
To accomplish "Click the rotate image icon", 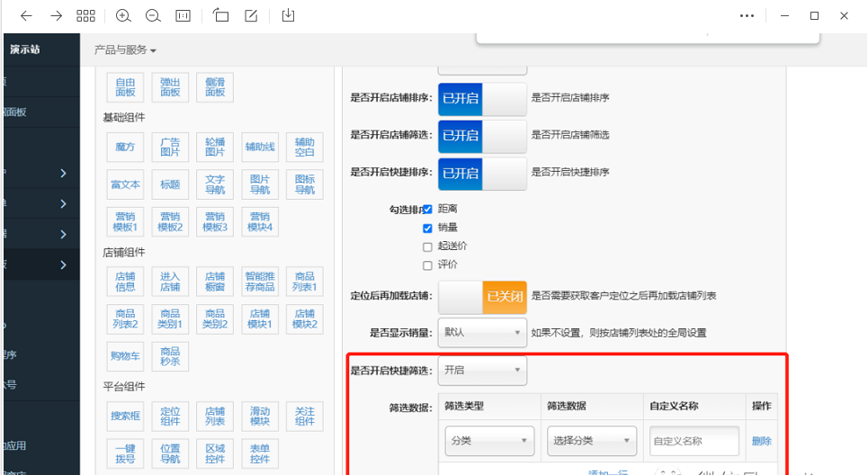I will point(221,15).
